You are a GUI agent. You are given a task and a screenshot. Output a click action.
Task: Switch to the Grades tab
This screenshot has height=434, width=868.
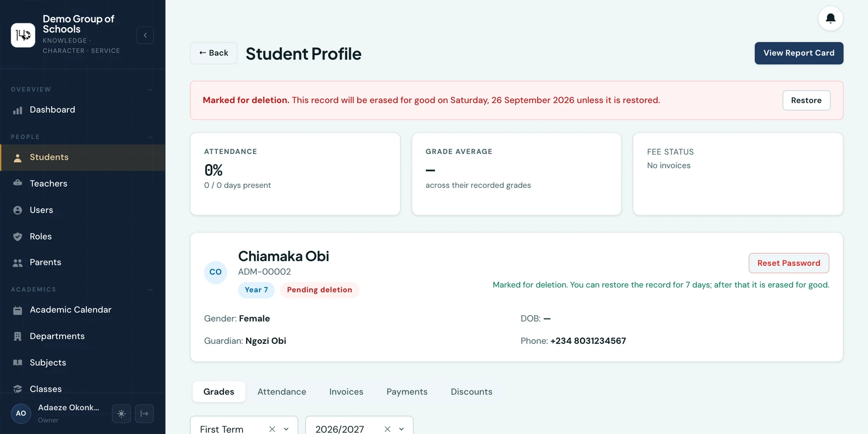(219, 392)
